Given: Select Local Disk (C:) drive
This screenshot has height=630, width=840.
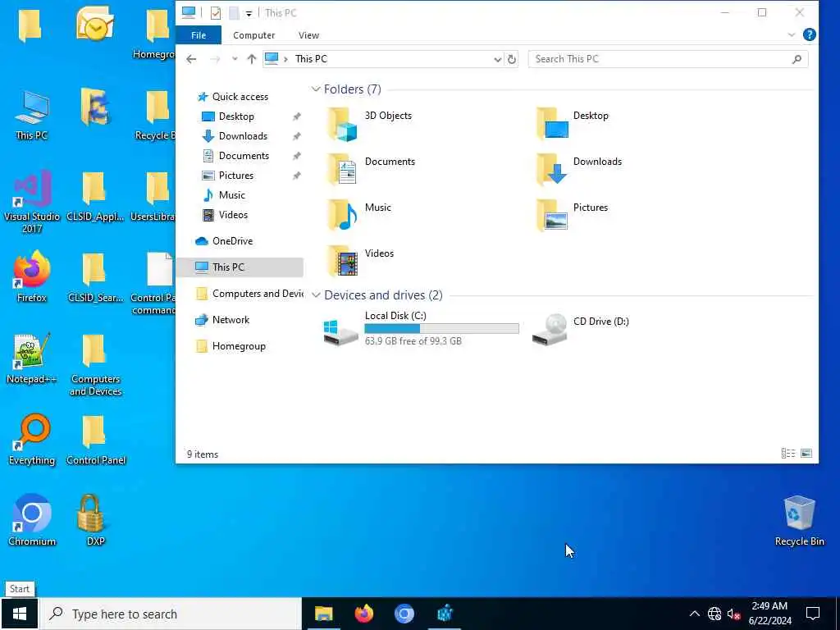Looking at the screenshot, I should [421, 328].
